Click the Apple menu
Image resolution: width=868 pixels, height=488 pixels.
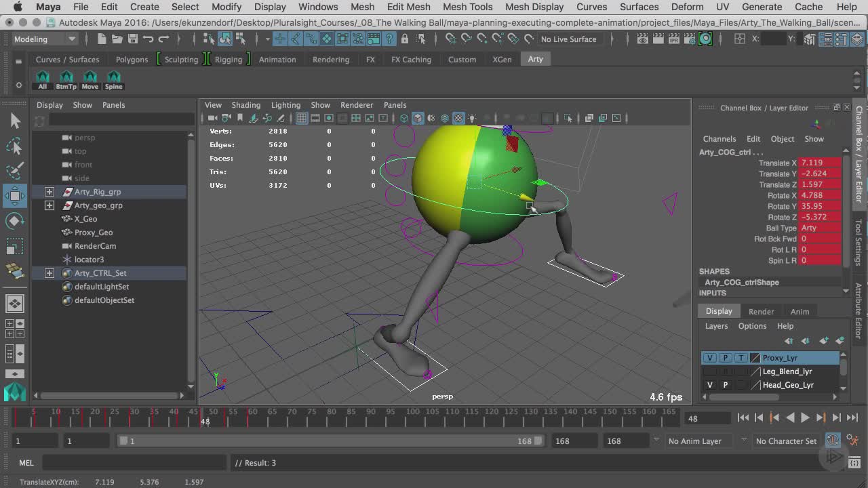coord(18,7)
